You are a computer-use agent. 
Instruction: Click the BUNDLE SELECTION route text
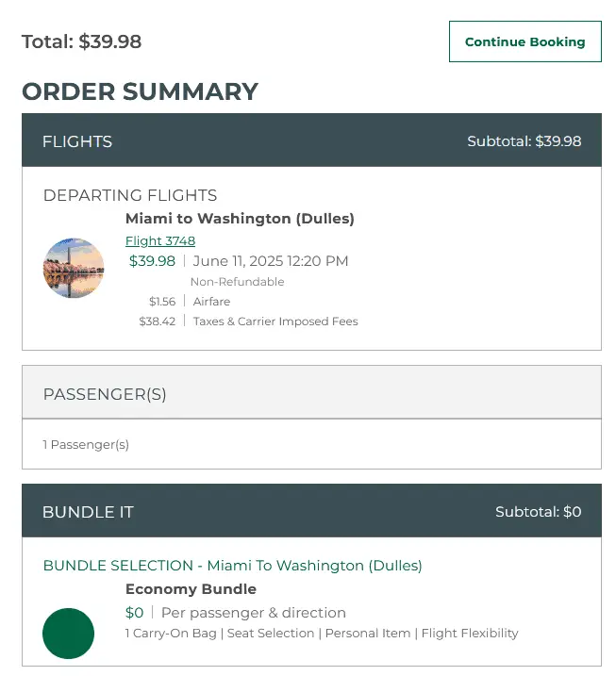(233, 566)
